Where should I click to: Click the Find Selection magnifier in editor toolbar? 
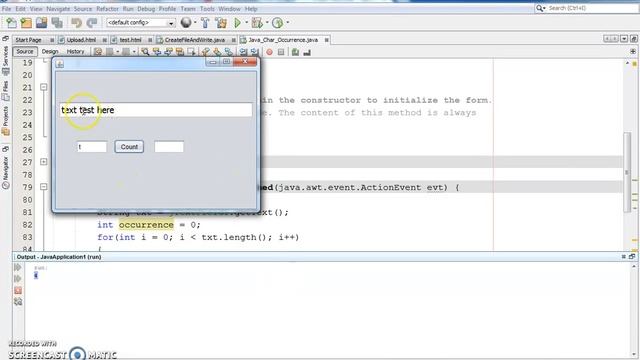pyautogui.click(x=145, y=52)
